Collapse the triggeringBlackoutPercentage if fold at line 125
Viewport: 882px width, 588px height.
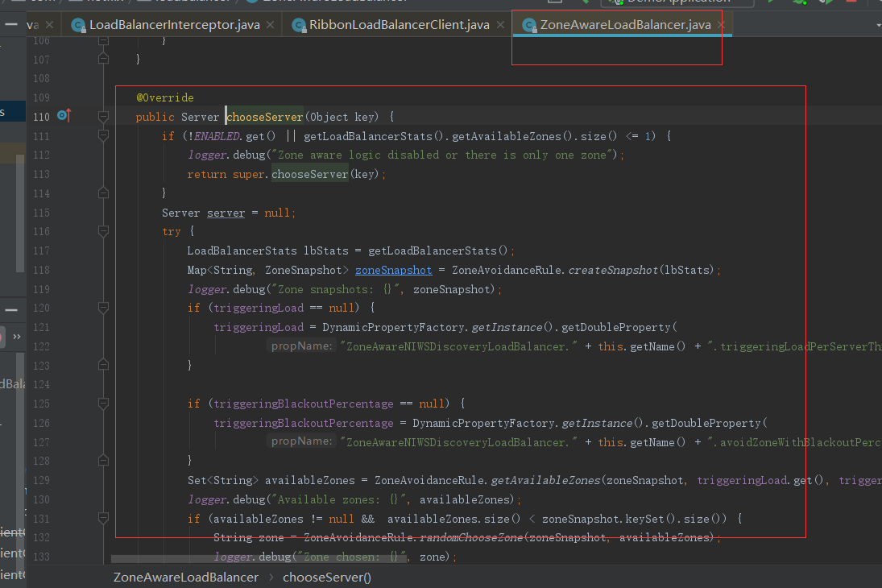[103, 404]
